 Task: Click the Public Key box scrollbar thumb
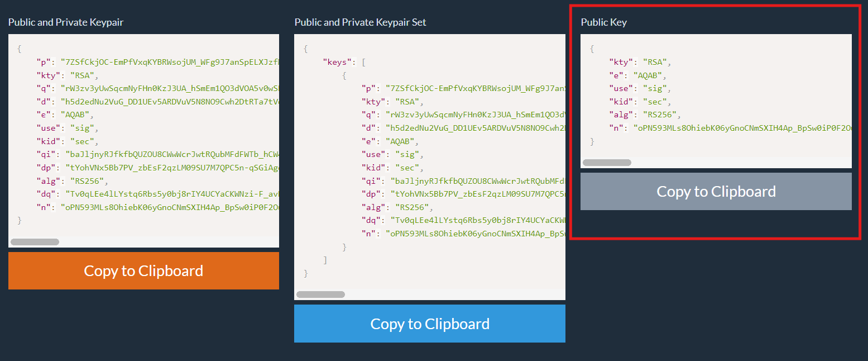coord(607,163)
